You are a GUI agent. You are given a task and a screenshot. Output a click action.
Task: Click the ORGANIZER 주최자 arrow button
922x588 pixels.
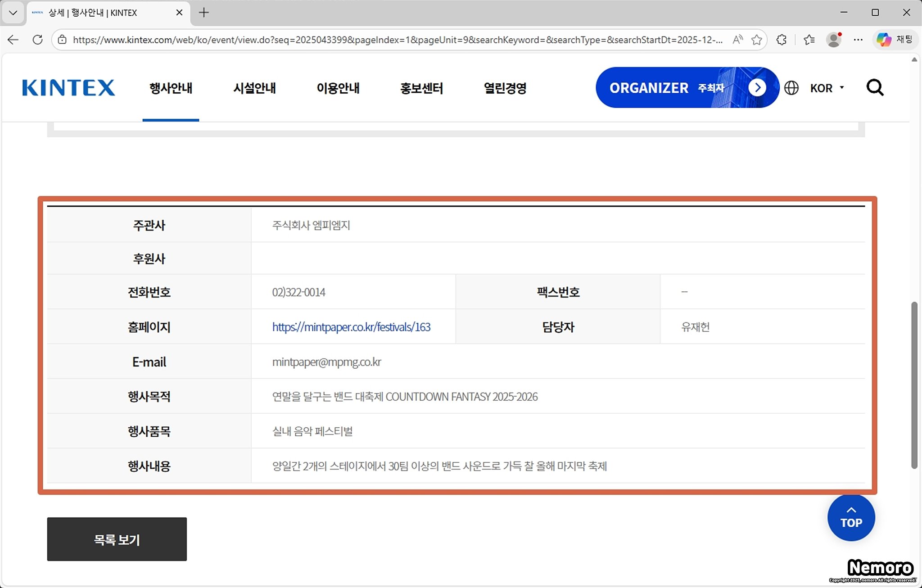click(x=757, y=87)
